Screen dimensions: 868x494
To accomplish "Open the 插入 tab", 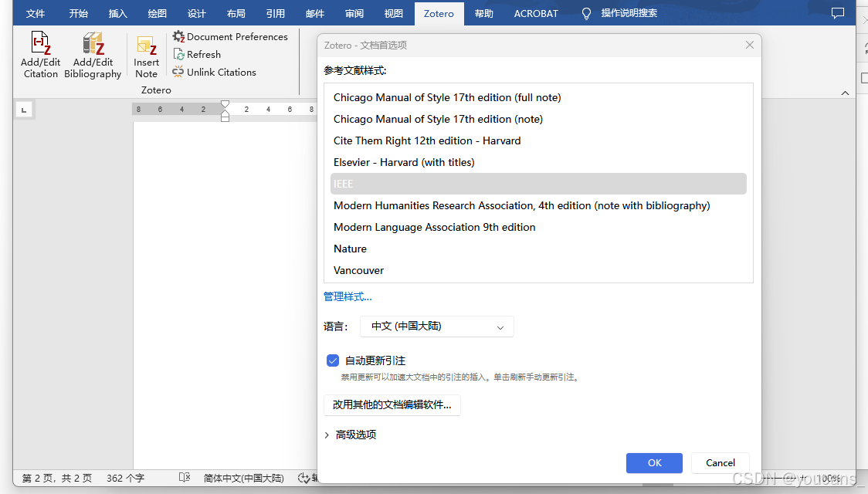I will point(117,13).
